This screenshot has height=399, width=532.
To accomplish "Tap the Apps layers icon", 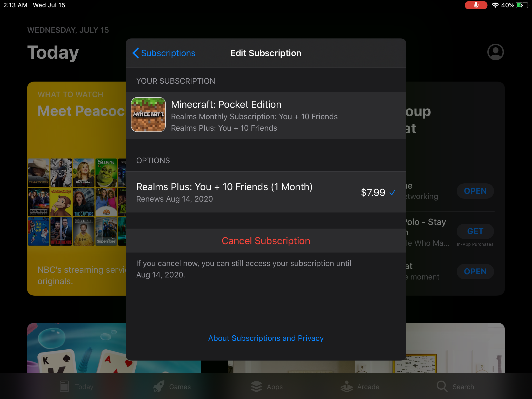I will (256, 386).
